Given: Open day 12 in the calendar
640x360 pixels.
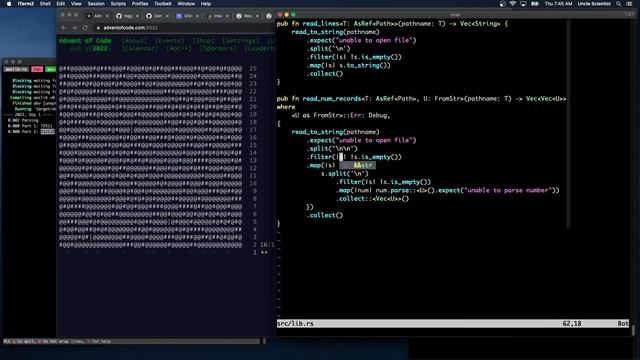Looking at the screenshot, I should click(158, 168).
